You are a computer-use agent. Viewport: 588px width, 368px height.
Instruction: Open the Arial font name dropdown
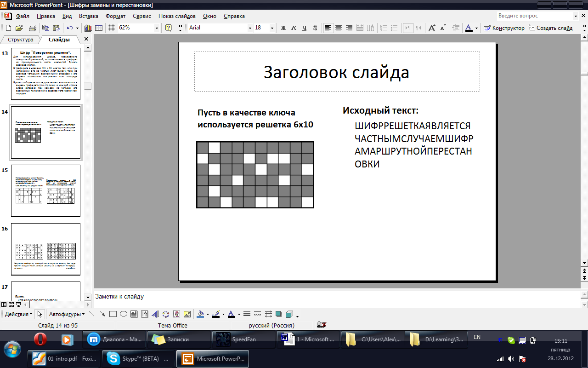[250, 28]
